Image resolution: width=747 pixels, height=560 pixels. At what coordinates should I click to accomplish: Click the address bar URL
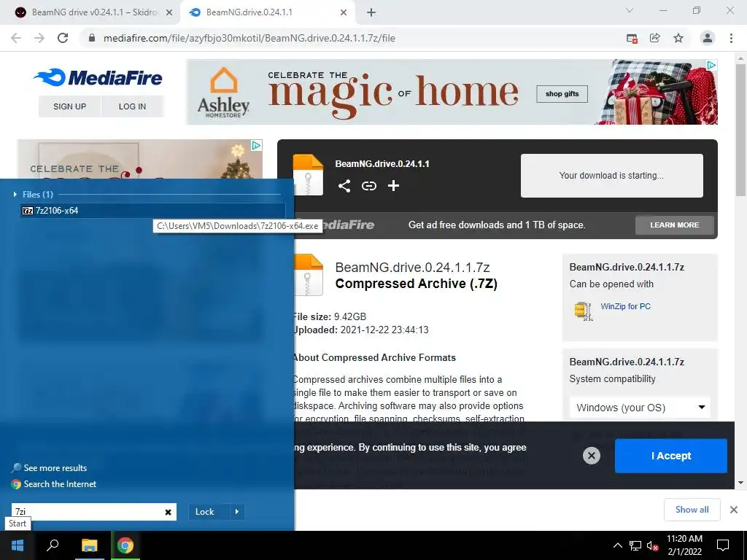249,38
